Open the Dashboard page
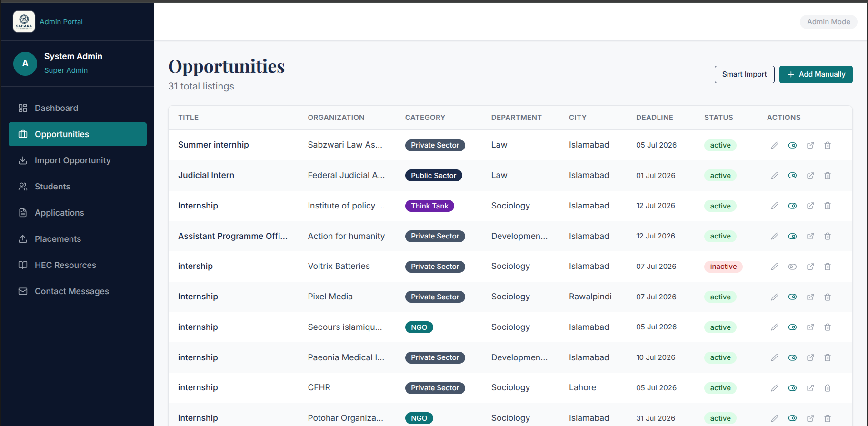The image size is (868, 426). 78,108
